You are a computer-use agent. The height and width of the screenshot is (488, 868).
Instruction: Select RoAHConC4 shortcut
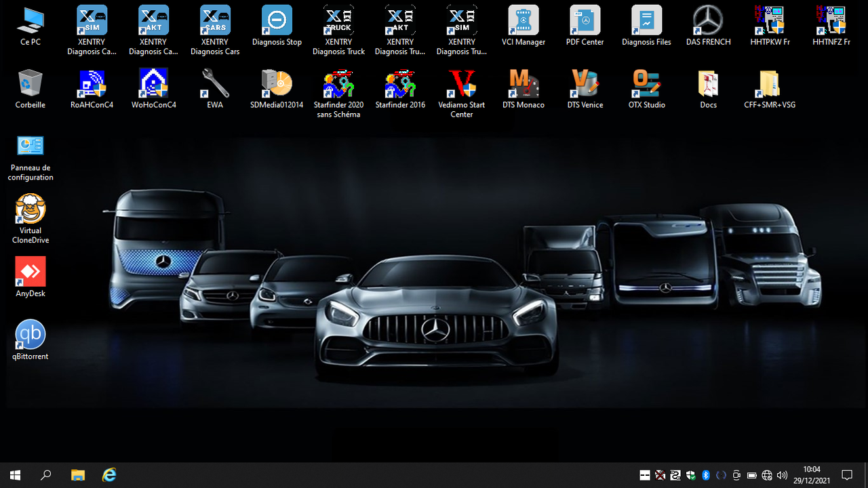coord(92,89)
